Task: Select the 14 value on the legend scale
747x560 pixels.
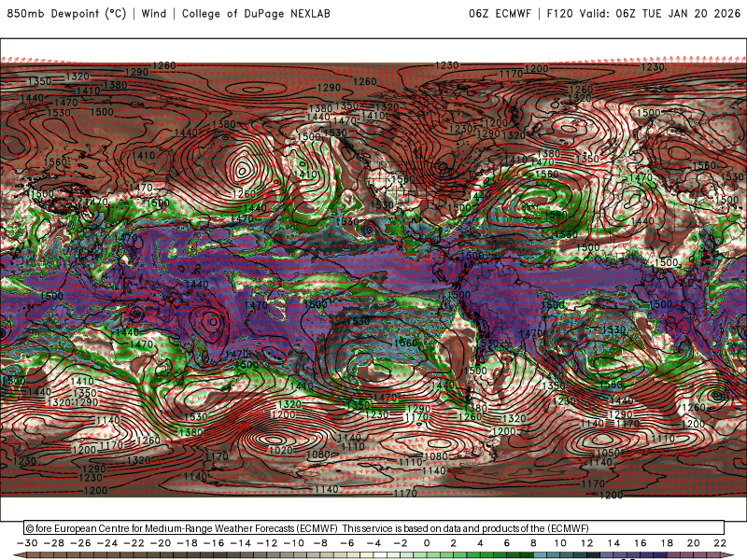Action: pyautogui.click(x=613, y=543)
